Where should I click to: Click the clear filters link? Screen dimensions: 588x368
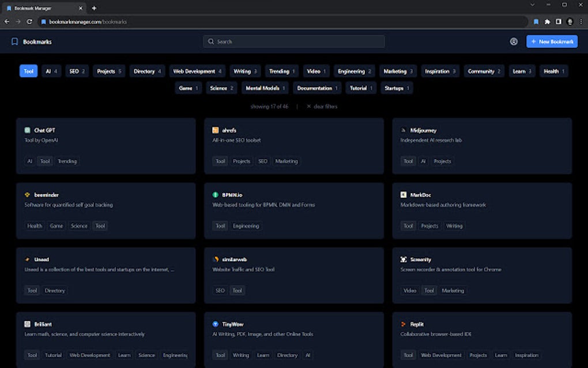point(323,106)
